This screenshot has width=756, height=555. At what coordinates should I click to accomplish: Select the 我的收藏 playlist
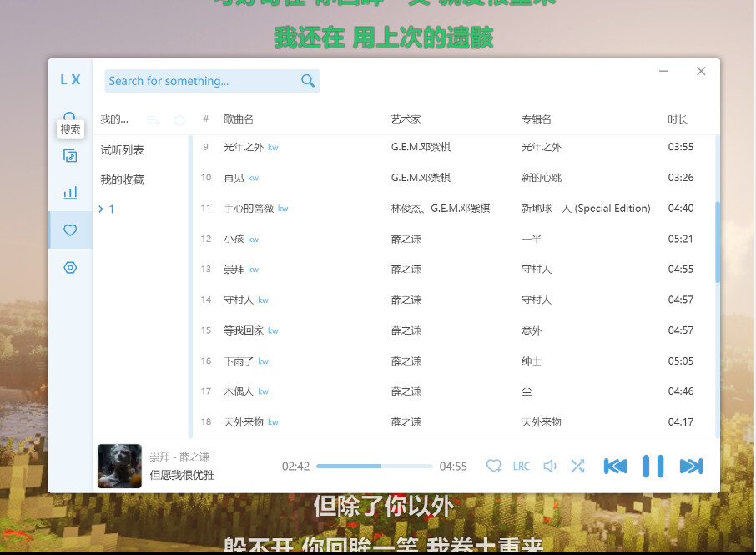(123, 180)
